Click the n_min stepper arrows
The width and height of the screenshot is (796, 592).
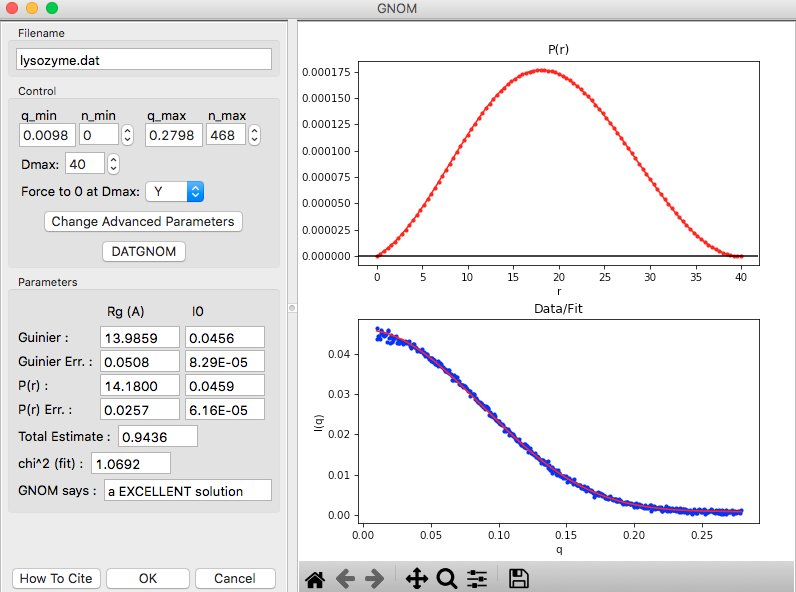(127, 135)
